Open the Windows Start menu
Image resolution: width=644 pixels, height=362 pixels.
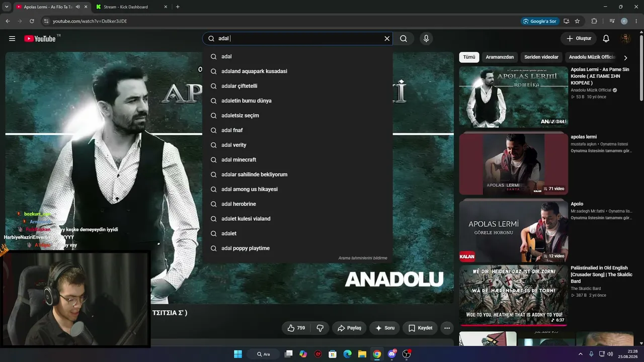(x=238, y=354)
